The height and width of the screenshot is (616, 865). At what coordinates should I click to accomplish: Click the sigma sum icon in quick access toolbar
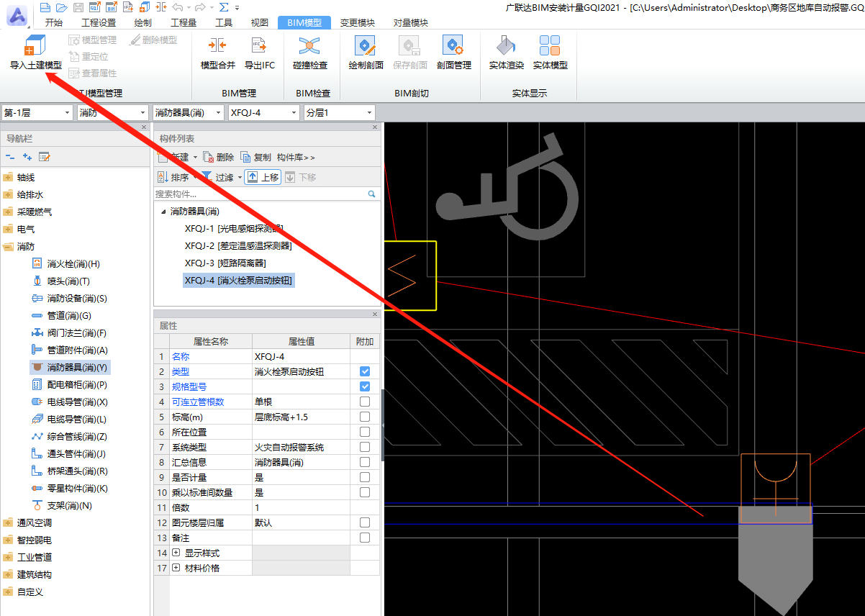pyautogui.click(x=224, y=7)
